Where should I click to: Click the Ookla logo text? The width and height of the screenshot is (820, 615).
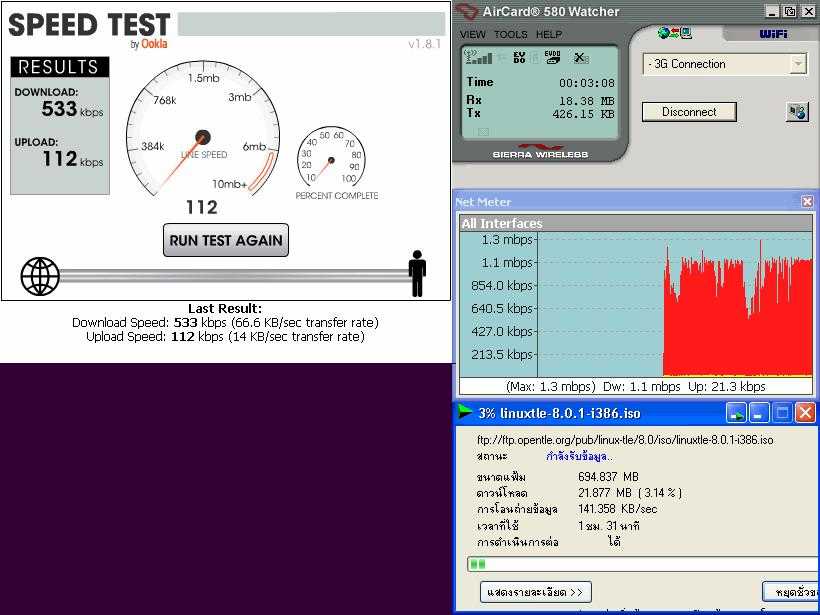pos(154,44)
